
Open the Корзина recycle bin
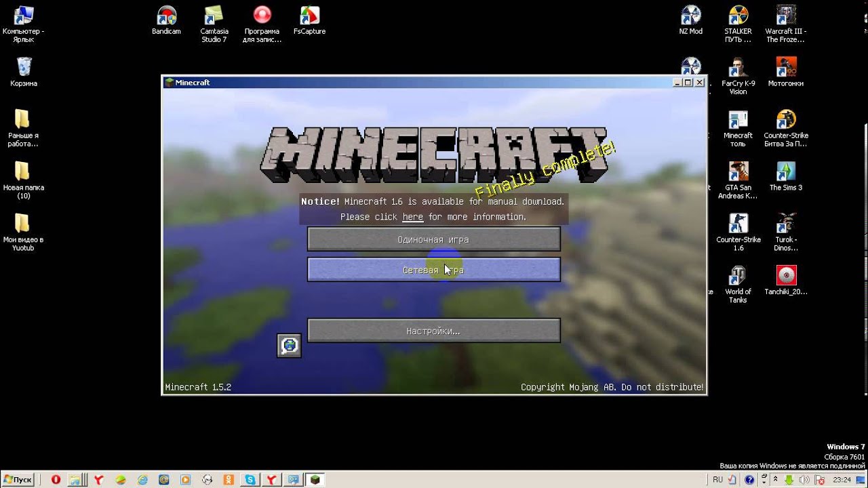point(24,72)
